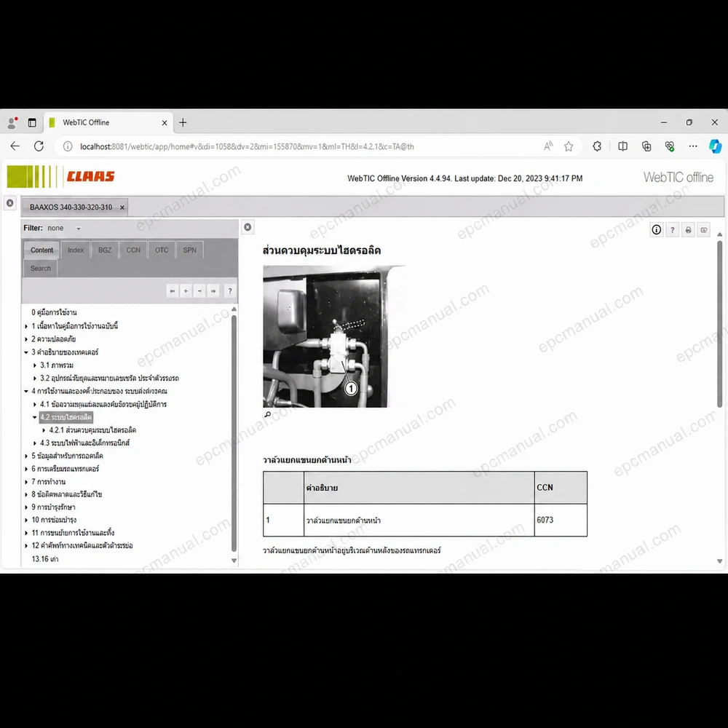Enlarge image with magnifier icon
The height and width of the screenshot is (728, 728).
tap(267, 415)
